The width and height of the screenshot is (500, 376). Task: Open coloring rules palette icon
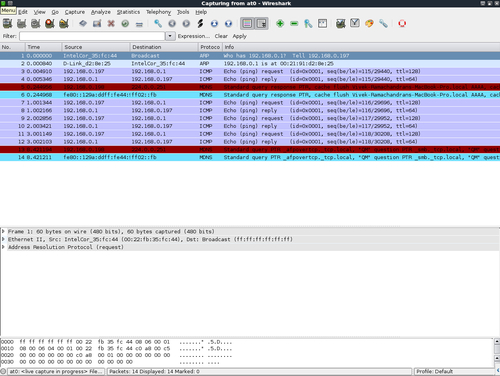coord(369,23)
